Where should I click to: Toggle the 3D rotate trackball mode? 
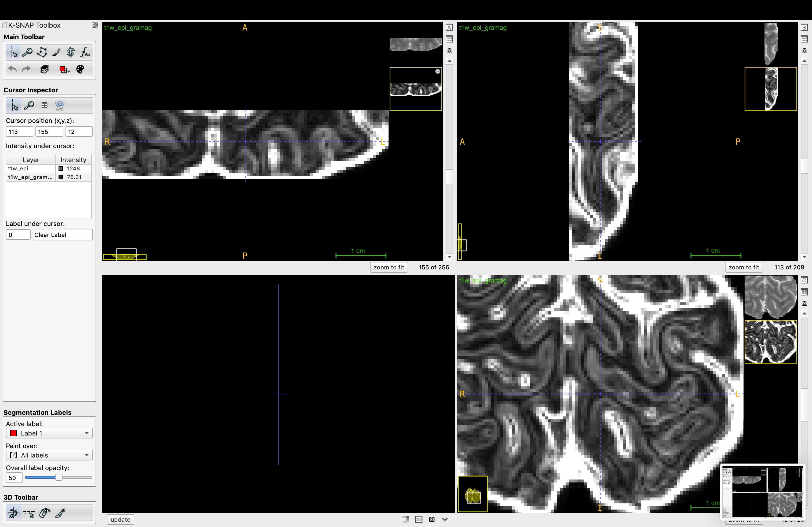point(13,512)
